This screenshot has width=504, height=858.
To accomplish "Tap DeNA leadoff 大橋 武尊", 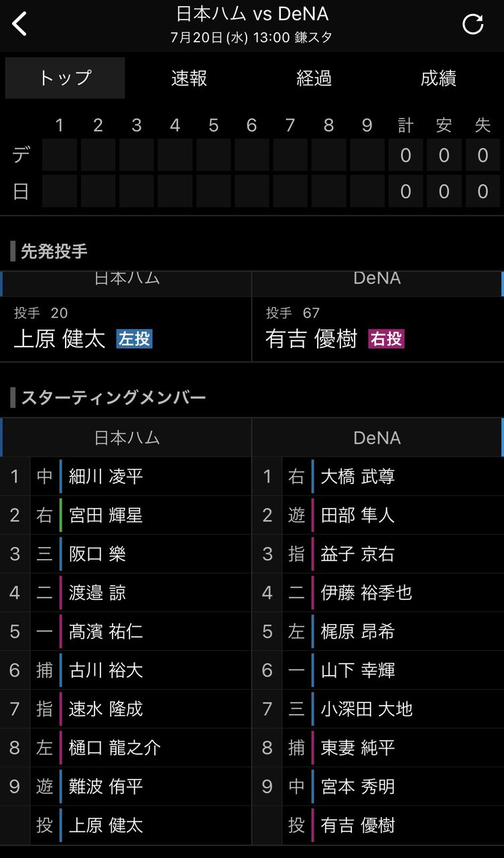I will point(358,477).
